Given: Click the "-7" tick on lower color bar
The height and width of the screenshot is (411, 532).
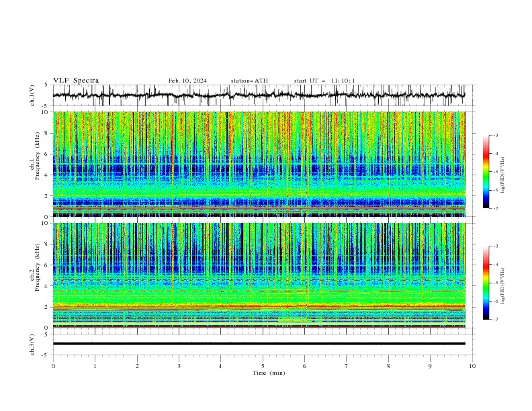Looking at the screenshot, I should pyautogui.click(x=496, y=320).
